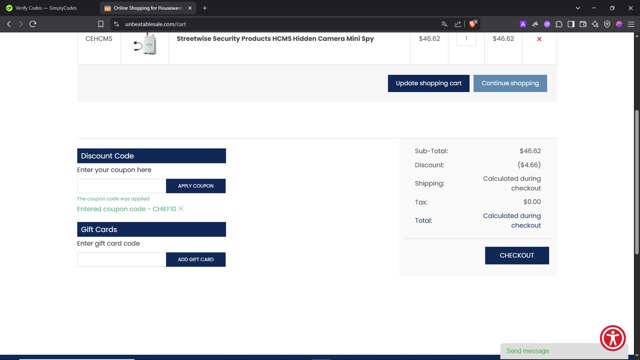Open site settings icon beside the URL
Image resolution: width=640 pixels, height=360 pixels.
117,24
